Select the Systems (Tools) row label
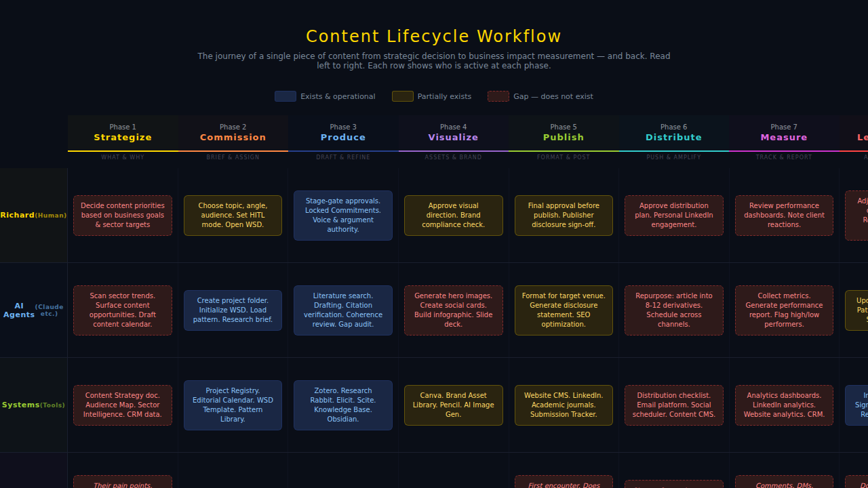The image size is (868, 488). click(x=33, y=405)
